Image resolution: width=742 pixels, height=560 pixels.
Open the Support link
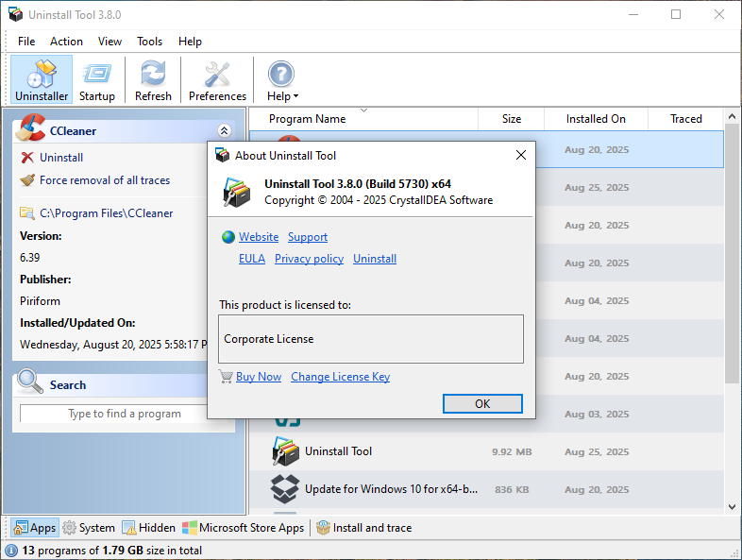point(308,237)
